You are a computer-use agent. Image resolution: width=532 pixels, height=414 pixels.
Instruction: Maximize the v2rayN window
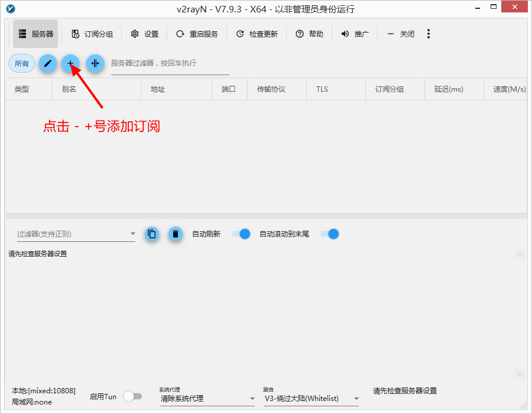point(494,7)
